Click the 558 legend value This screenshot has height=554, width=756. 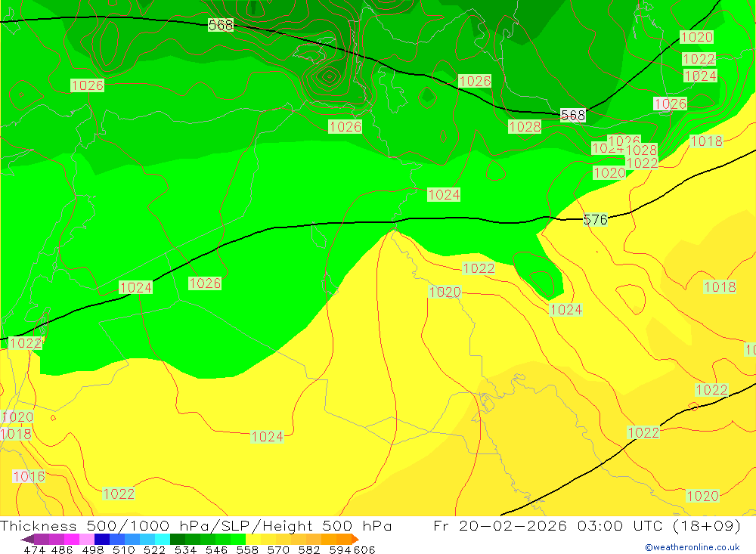click(247, 549)
